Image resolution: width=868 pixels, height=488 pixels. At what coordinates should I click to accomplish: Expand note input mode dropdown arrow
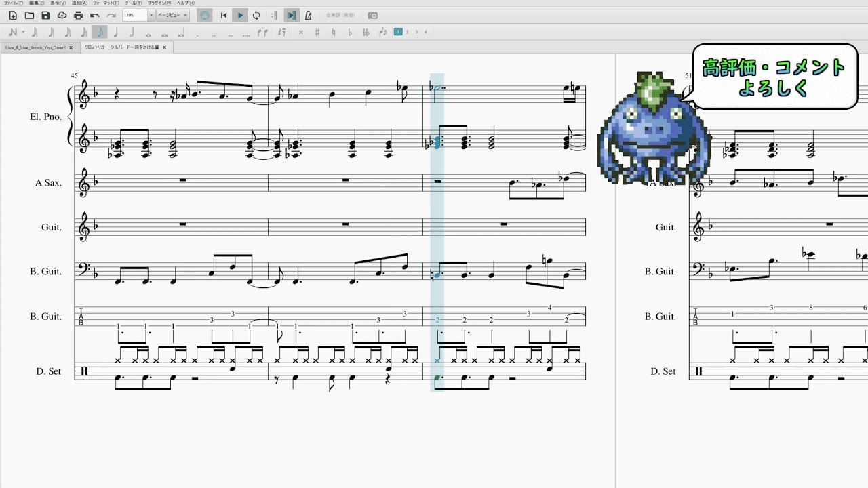tap(23, 32)
